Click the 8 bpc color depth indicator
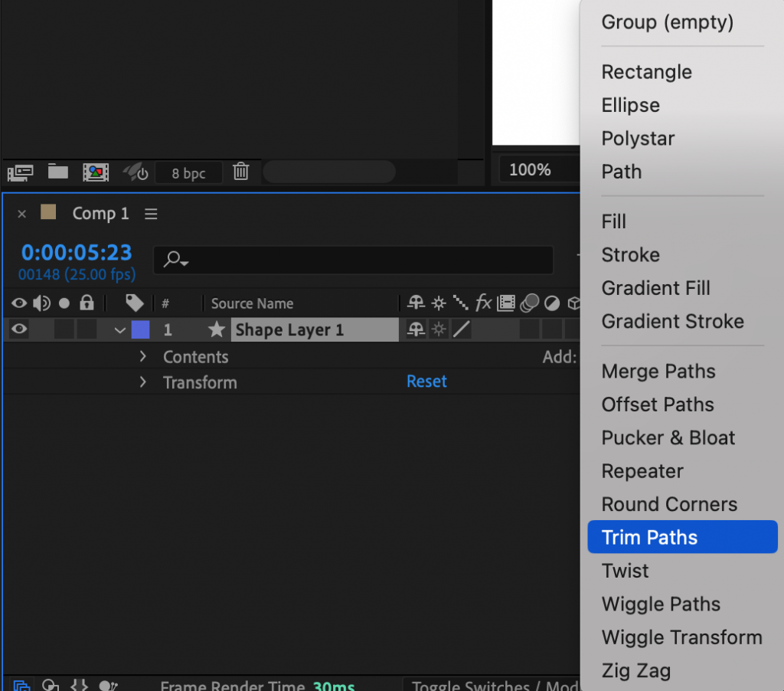Screen dimensions: 784x691 click(188, 172)
